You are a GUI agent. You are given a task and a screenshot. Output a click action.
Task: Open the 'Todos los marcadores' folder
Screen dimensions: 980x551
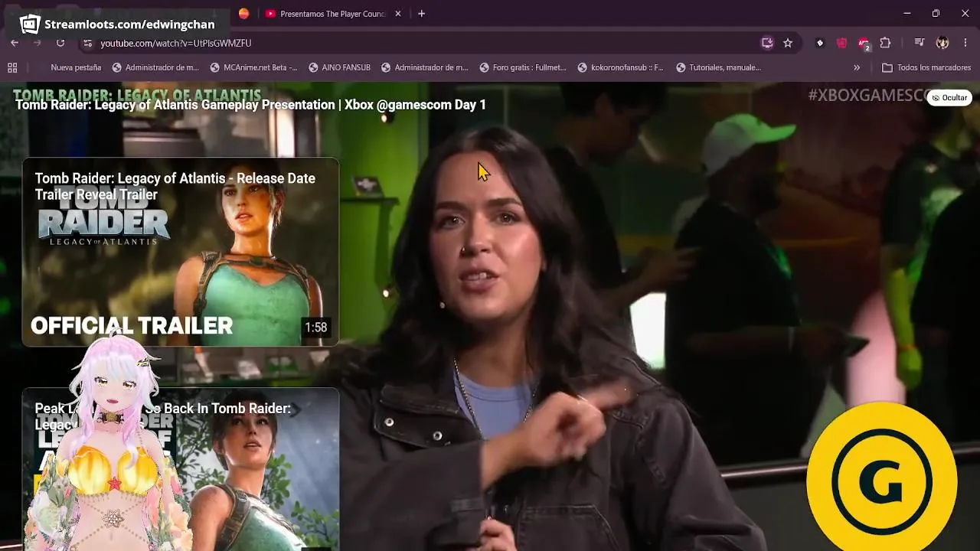(926, 67)
